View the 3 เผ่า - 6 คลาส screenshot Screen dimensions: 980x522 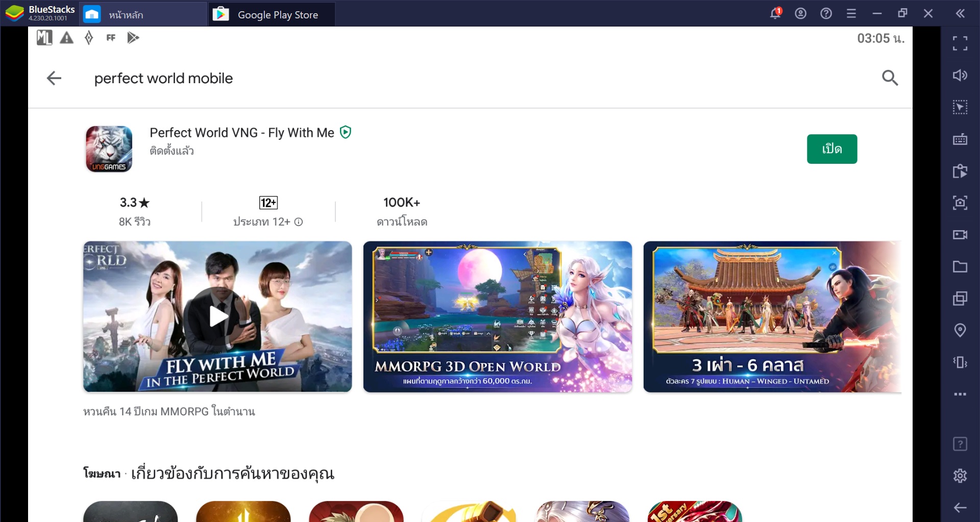coord(773,317)
